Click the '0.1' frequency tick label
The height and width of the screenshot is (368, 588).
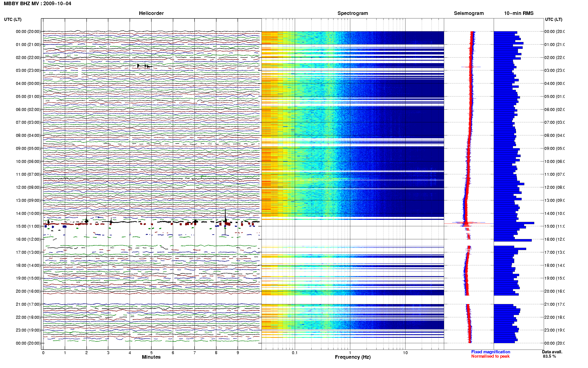tap(295, 353)
